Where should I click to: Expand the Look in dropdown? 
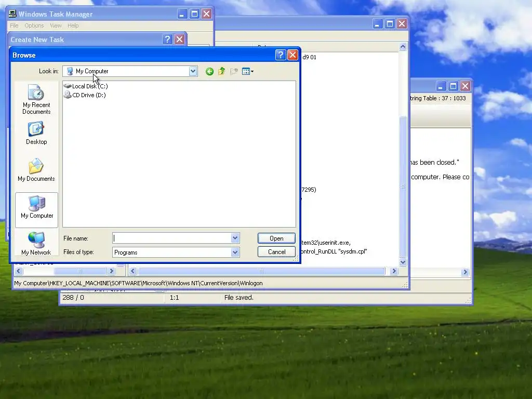[193, 71]
